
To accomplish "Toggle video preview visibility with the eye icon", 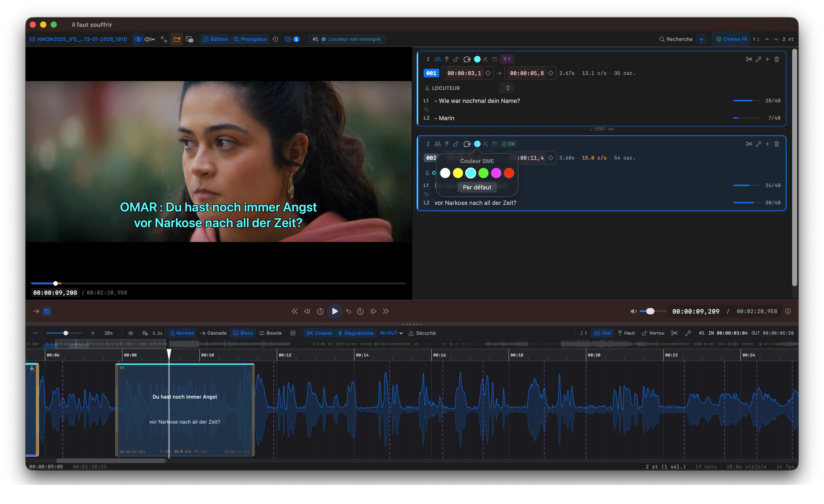I will coord(138,39).
